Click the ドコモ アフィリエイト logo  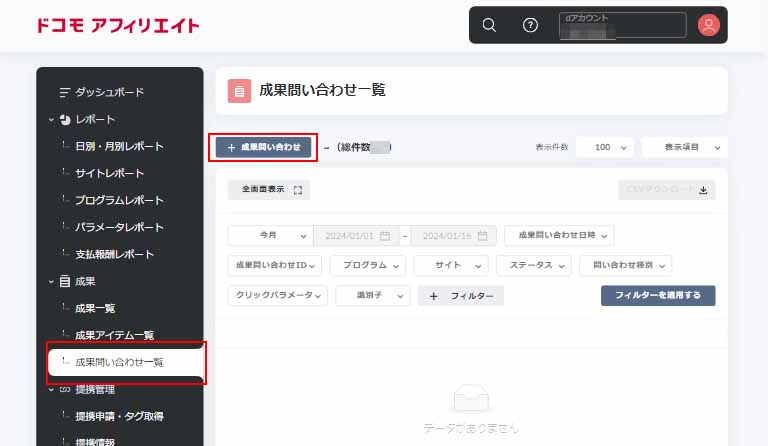(x=118, y=25)
